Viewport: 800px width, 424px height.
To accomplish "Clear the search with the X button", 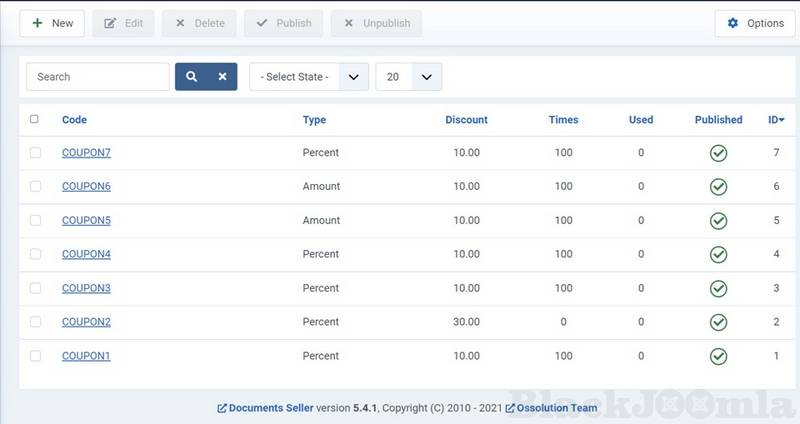I will [x=222, y=77].
